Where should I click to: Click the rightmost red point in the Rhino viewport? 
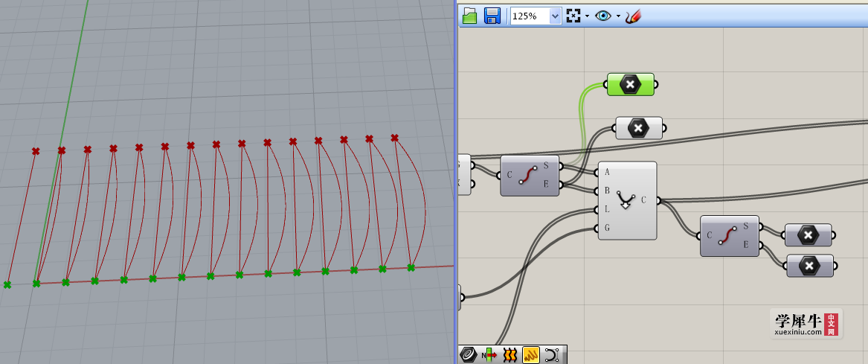pos(395,138)
